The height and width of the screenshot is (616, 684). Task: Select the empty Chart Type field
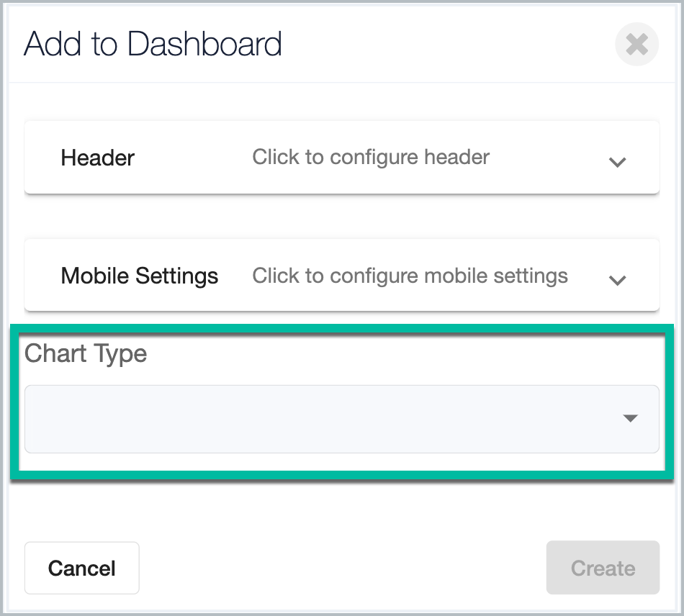pos(341,419)
